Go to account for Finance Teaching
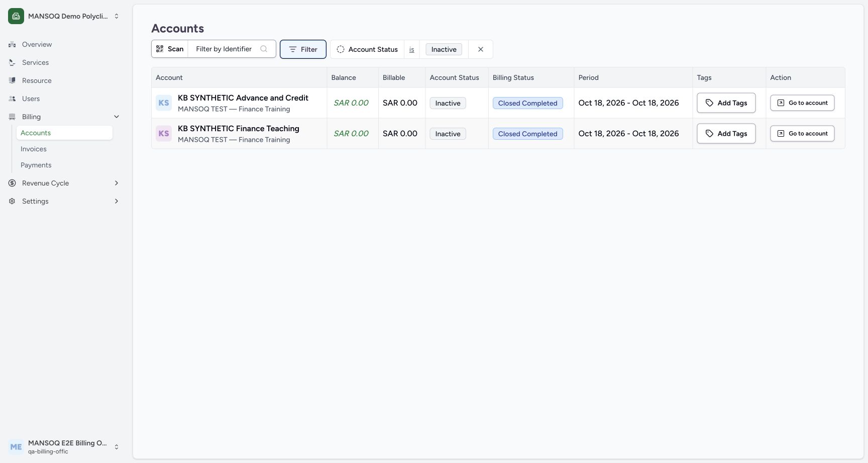Image resolution: width=868 pixels, height=463 pixels. 802,134
